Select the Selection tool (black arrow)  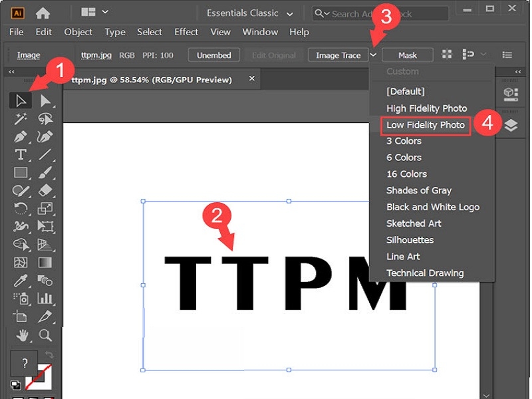[21, 101]
